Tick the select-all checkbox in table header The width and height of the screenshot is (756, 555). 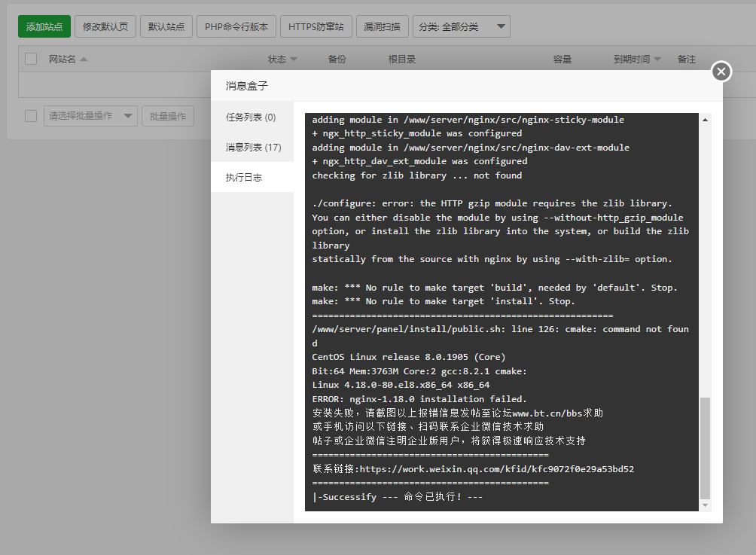coord(31,59)
